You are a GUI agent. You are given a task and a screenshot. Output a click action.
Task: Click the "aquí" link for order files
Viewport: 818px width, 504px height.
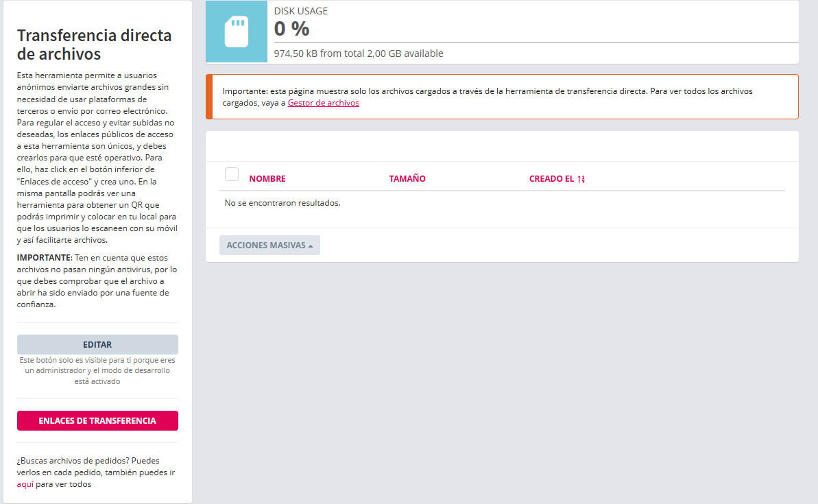(x=25, y=484)
